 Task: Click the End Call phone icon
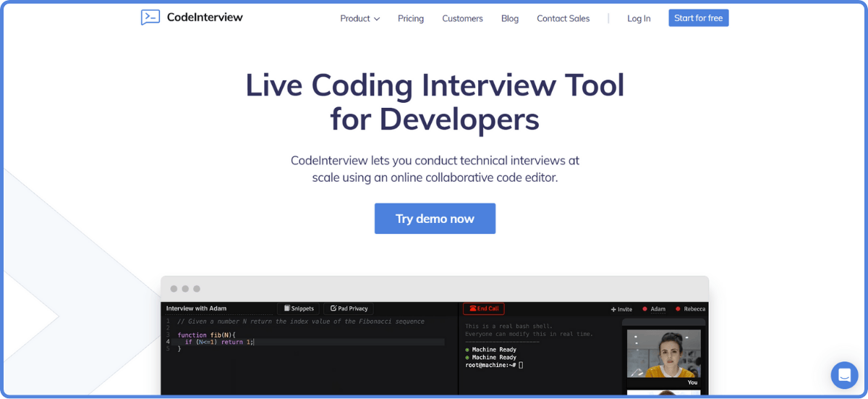[x=472, y=308]
